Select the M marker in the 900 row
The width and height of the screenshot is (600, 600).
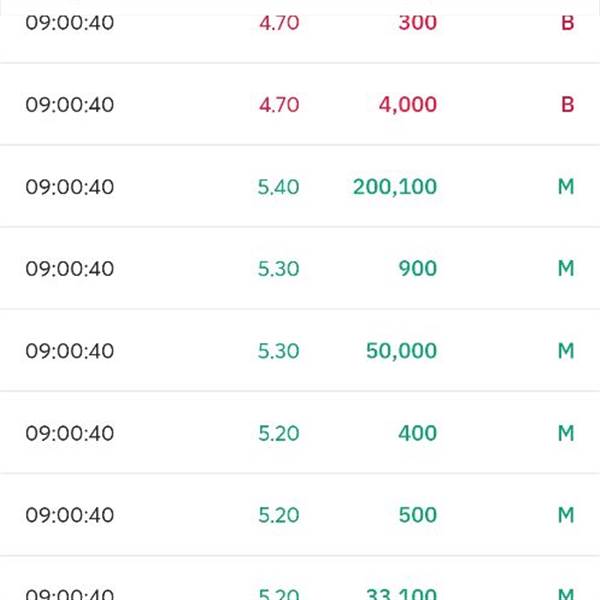pos(566,269)
